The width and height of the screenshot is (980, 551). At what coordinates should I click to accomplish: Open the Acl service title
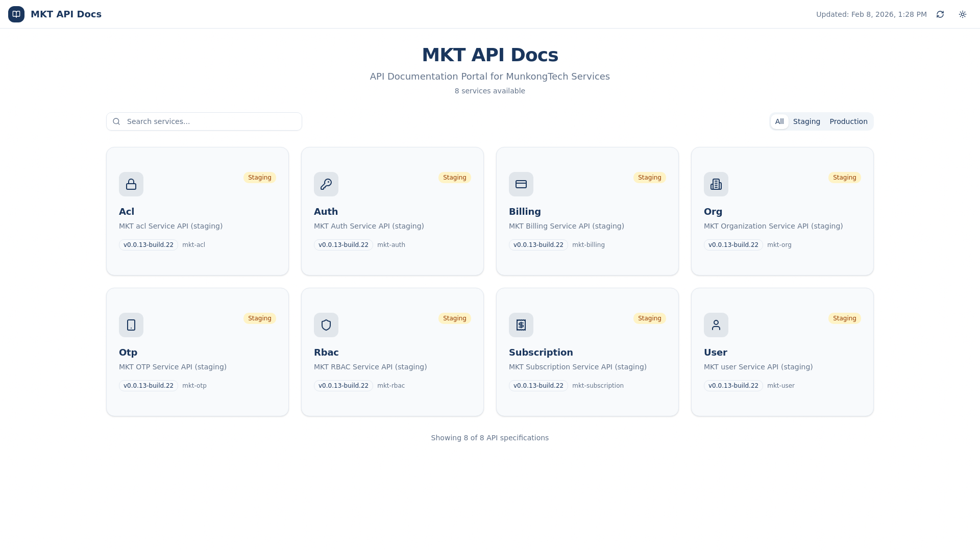point(127,212)
